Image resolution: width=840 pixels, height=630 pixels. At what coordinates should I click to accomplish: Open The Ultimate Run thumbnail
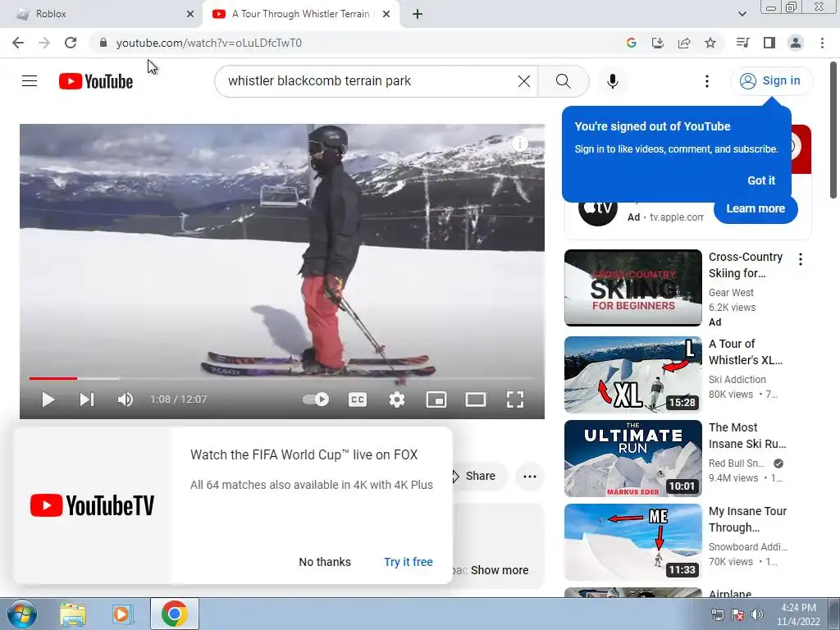[x=632, y=459]
